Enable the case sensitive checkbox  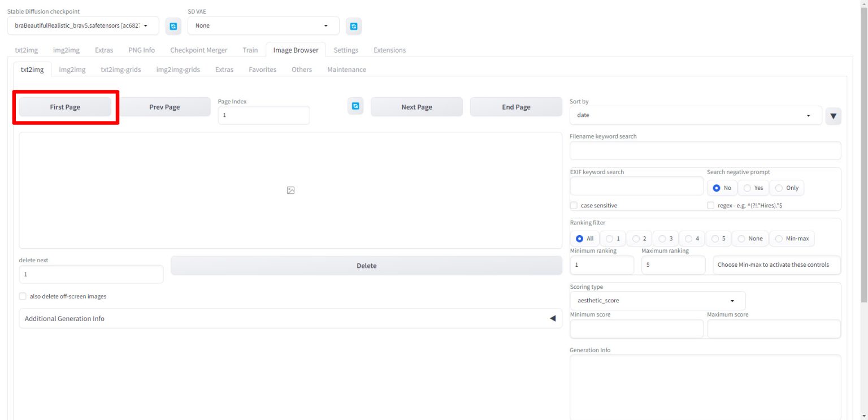[574, 206]
